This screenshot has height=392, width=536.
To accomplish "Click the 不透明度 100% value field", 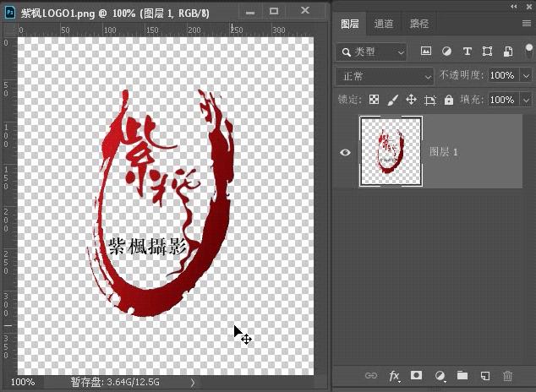I will tap(503, 75).
